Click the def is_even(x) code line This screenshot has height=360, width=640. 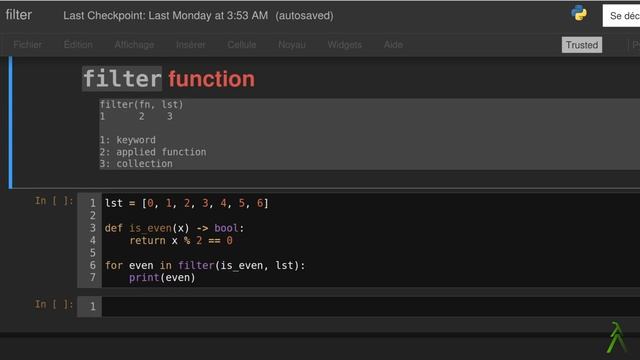(174, 228)
